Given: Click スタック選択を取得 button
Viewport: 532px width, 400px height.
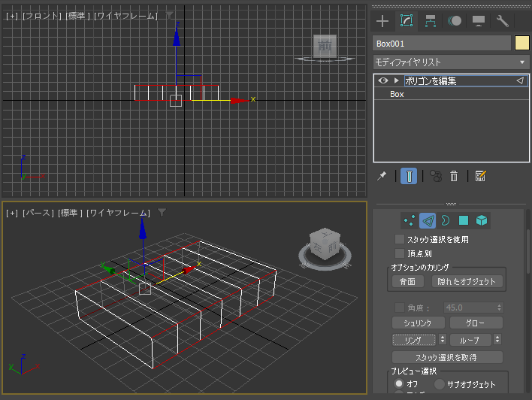Looking at the screenshot, I should coord(447,357).
